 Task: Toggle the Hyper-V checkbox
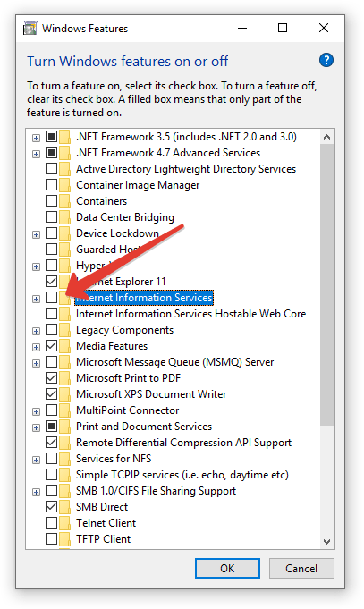51,266
